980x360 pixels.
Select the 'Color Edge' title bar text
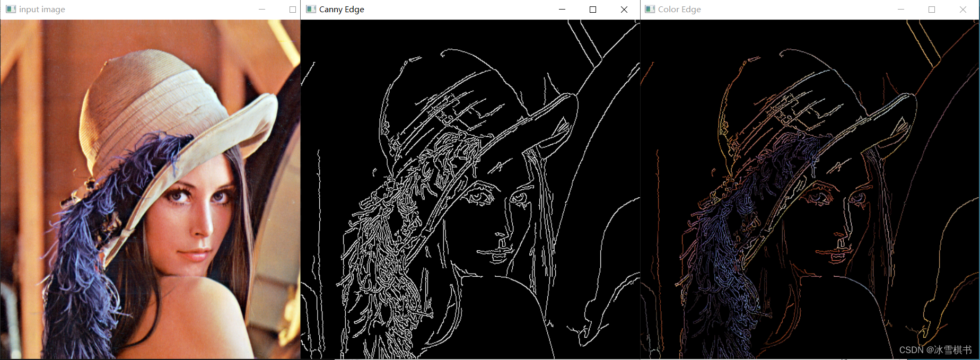click(679, 10)
